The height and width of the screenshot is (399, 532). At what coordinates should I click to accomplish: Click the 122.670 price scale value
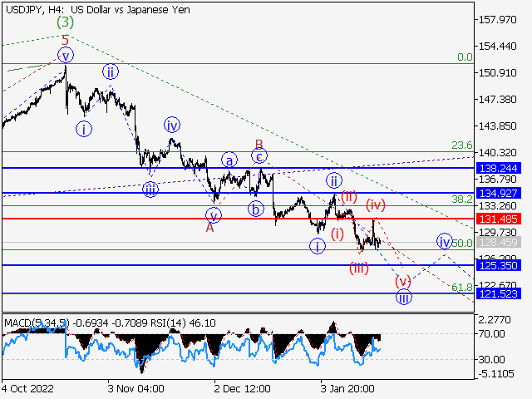point(497,284)
